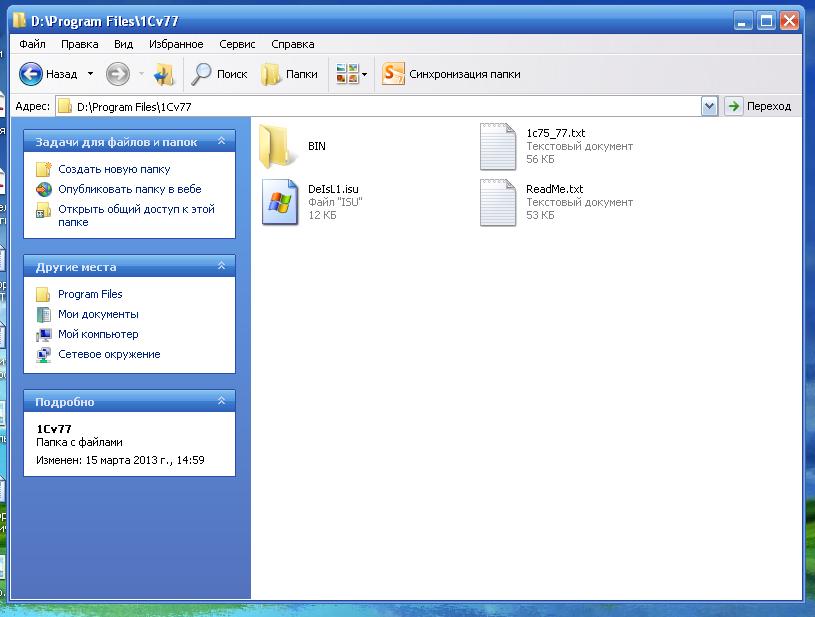
Task: Open the Back button history dropdown
Action: (90, 74)
